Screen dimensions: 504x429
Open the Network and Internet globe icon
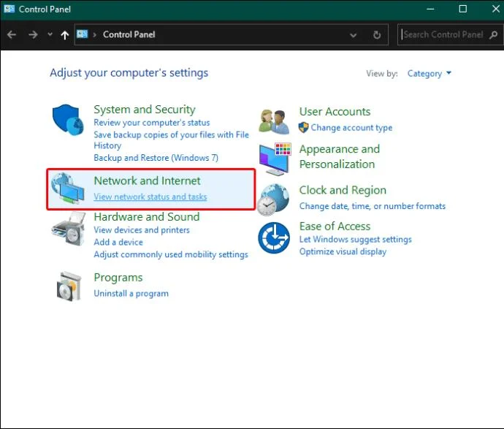pos(68,189)
